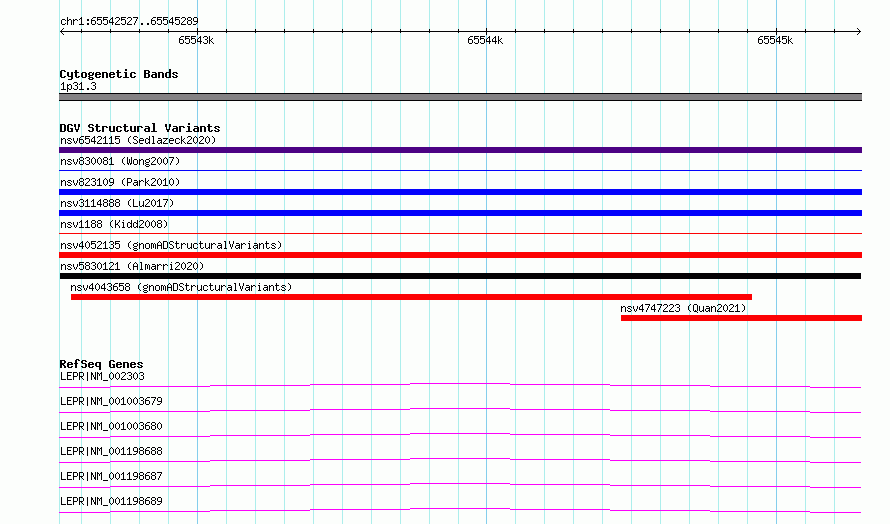Open the LEPR|NM_001198689 transcript label
Screen dimensions: 890x524
[x=111, y=501]
